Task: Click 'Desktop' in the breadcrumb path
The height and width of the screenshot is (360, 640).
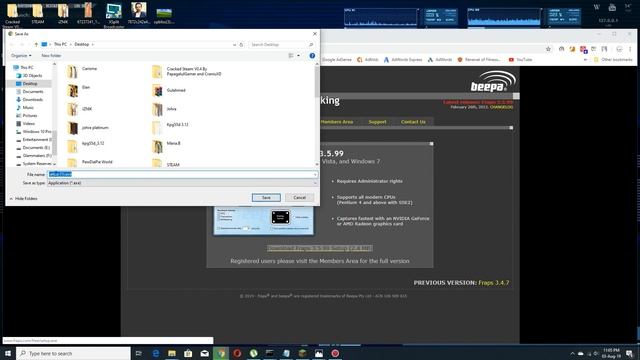Action: pos(82,44)
